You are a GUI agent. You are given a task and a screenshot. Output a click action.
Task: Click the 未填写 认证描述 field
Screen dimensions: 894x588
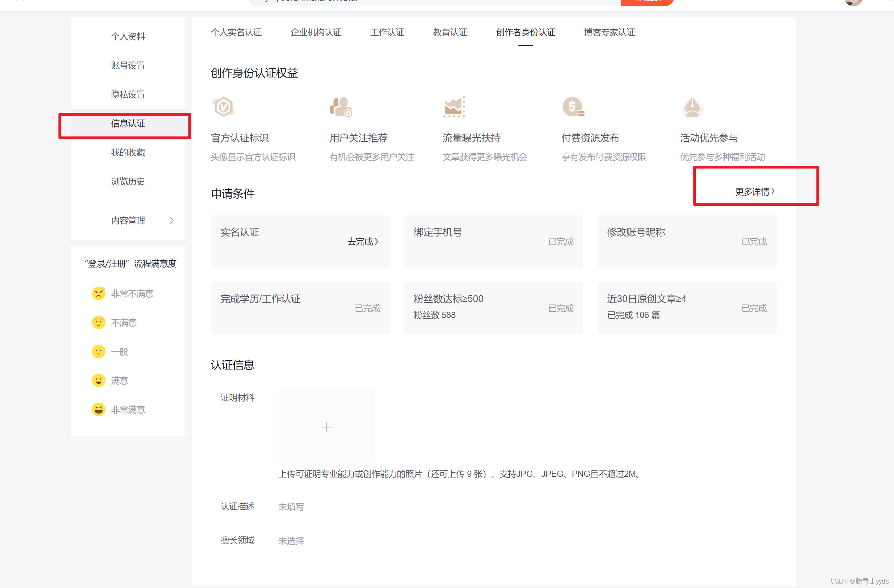tap(291, 507)
